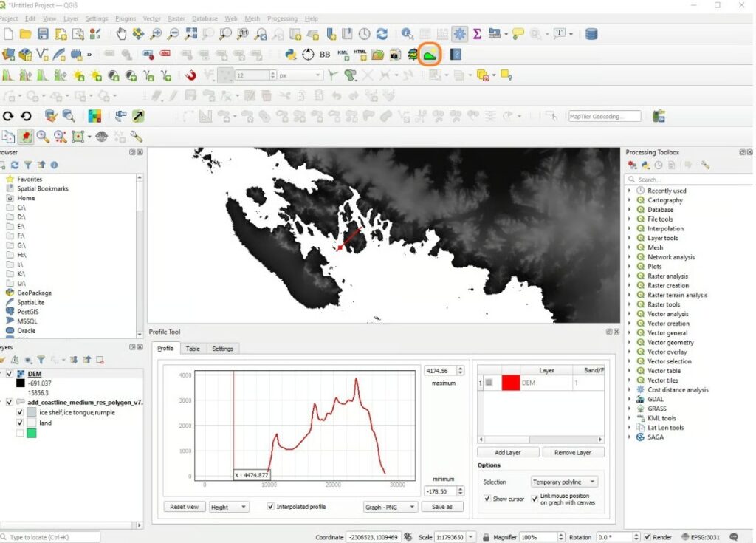Screen dimensions: 756x543
Task: Click the Zoom Out magnifier tool
Action: click(173, 34)
